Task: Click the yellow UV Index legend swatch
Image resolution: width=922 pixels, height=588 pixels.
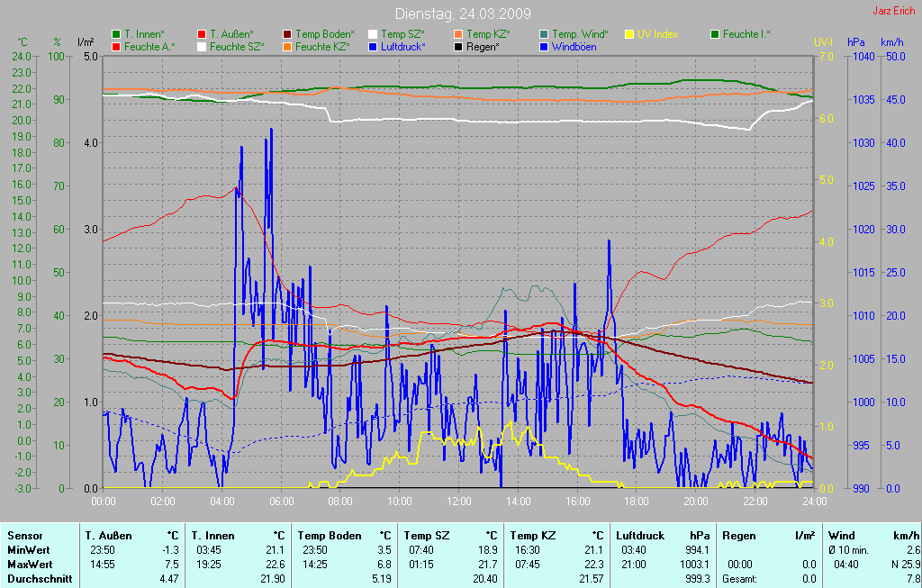Action: tap(629, 34)
